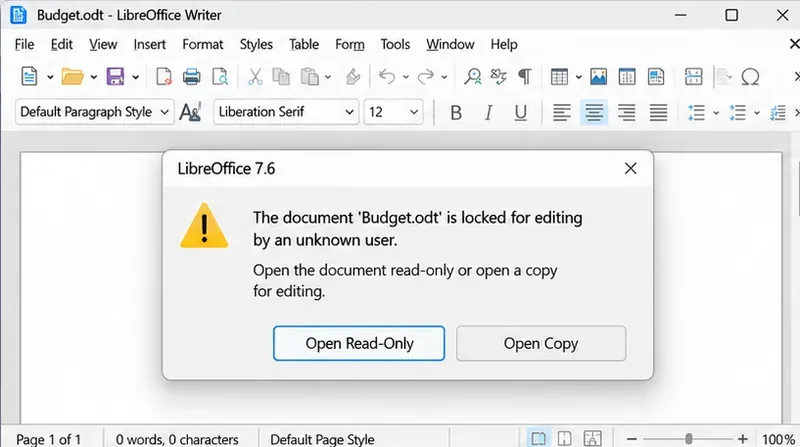800x447 pixels.
Task: Click the outline format icon
Action: (x=778, y=113)
